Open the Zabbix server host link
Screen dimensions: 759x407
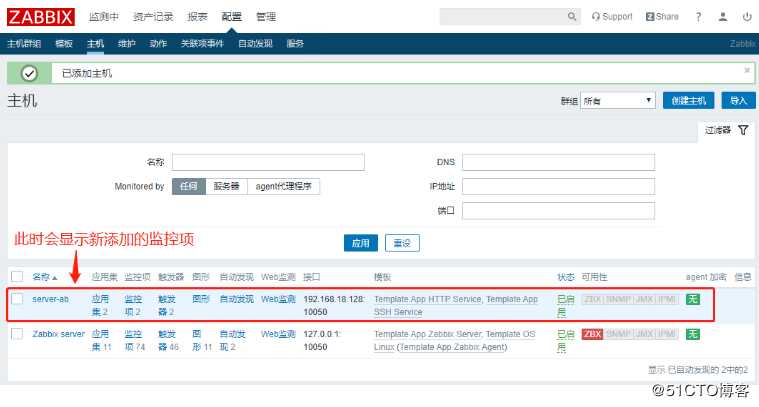coord(59,334)
